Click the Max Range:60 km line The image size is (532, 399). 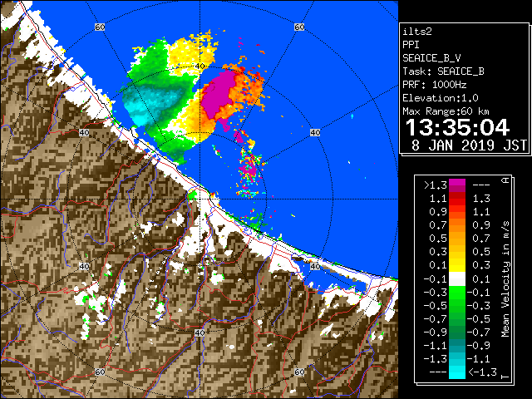tap(446, 111)
